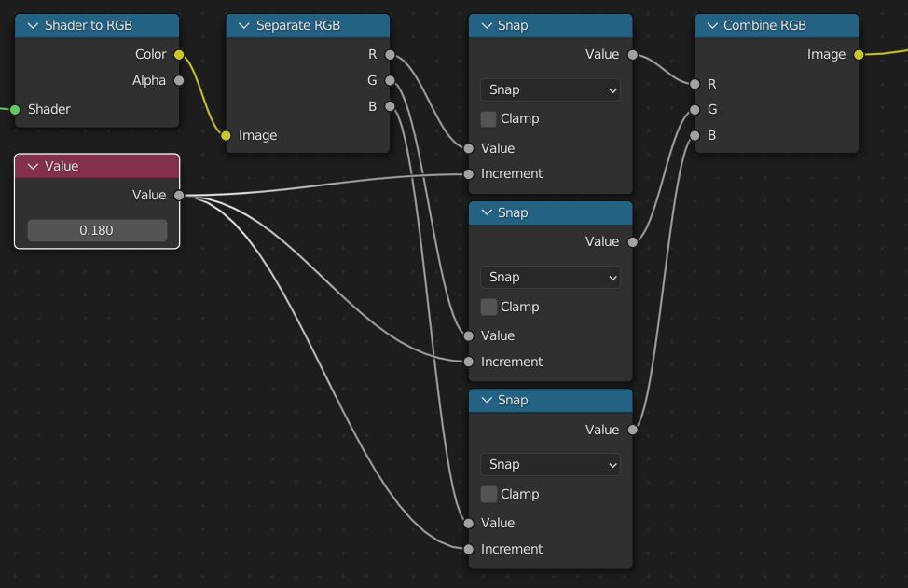Click the Color label in Shader to RGB

coord(151,54)
